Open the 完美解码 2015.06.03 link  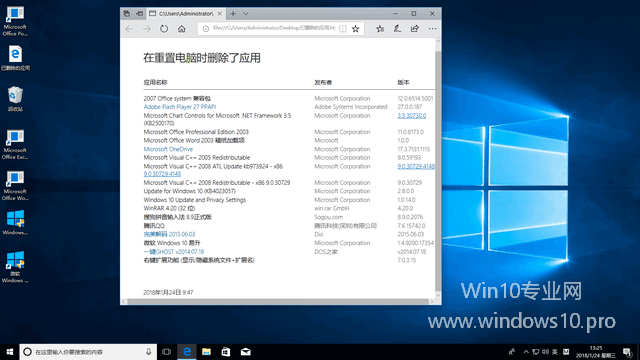[169, 234]
